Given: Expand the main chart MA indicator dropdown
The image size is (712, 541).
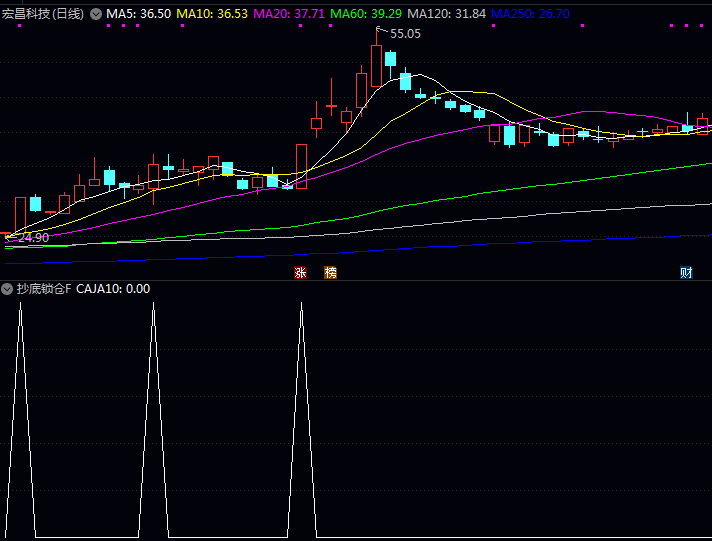Looking at the screenshot, I should click(96, 14).
